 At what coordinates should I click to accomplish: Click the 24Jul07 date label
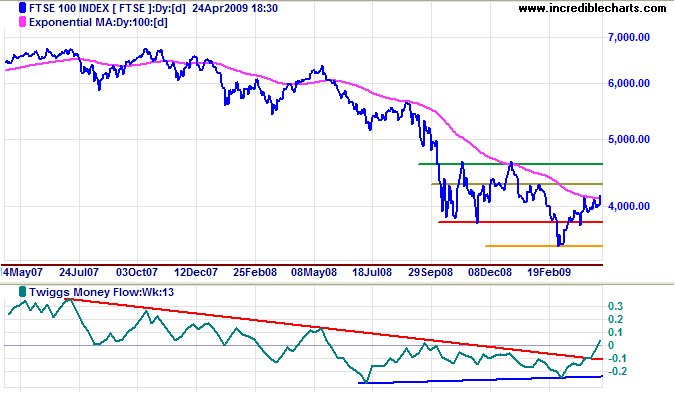tap(79, 272)
